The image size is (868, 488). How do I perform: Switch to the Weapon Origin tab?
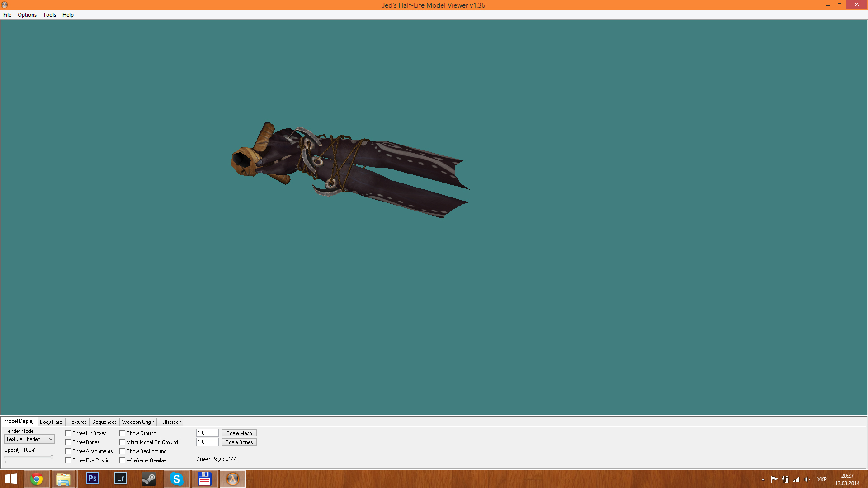[138, 422]
